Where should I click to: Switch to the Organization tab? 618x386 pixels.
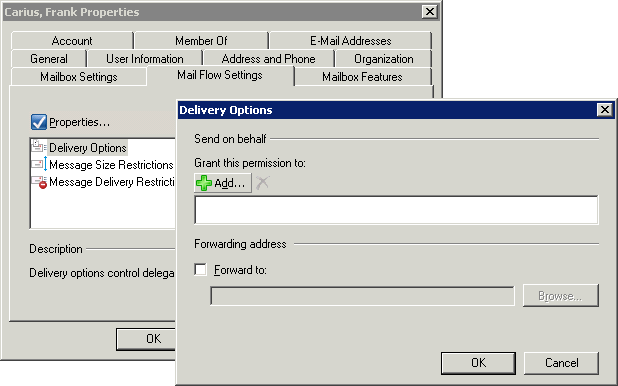pos(383,59)
